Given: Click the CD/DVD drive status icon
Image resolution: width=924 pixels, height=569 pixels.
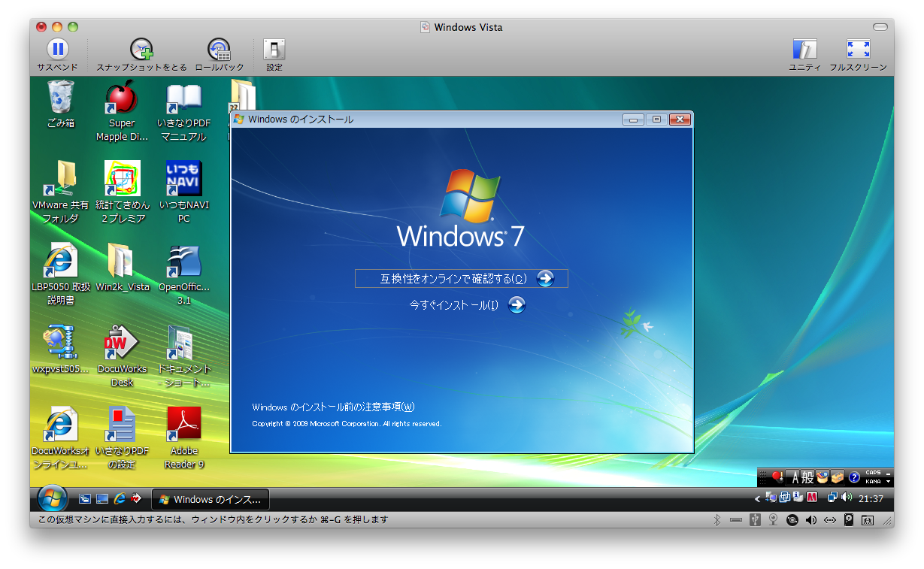Looking at the screenshot, I should (x=792, y=519).
